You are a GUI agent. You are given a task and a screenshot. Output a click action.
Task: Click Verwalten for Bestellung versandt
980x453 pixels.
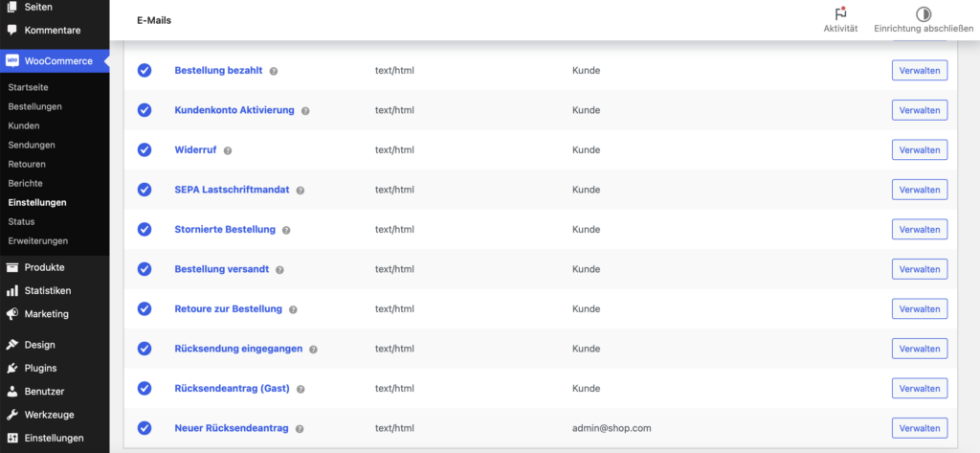coord(920,269)
